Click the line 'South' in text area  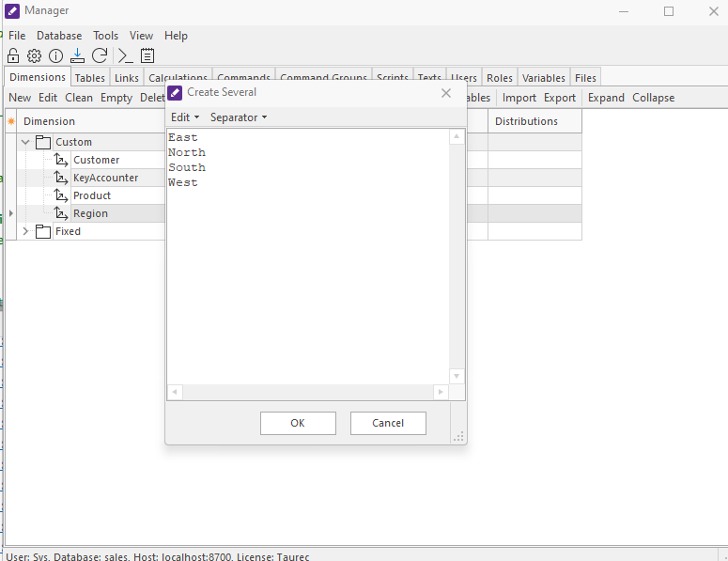187,167
